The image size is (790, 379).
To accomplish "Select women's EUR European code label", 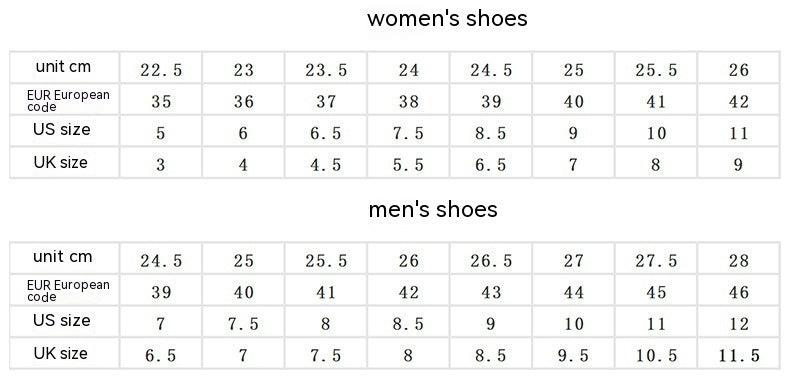I will pos(68,100).
